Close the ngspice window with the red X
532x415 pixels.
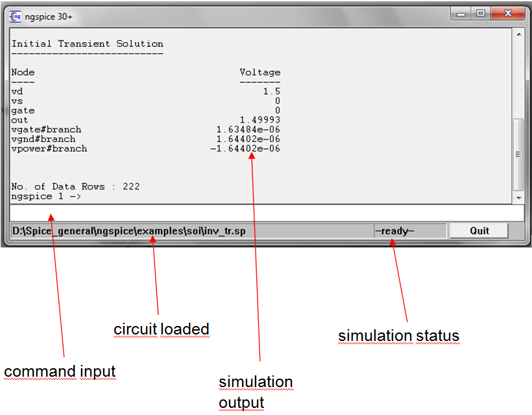pyautogui.click(x=507, y=13)
